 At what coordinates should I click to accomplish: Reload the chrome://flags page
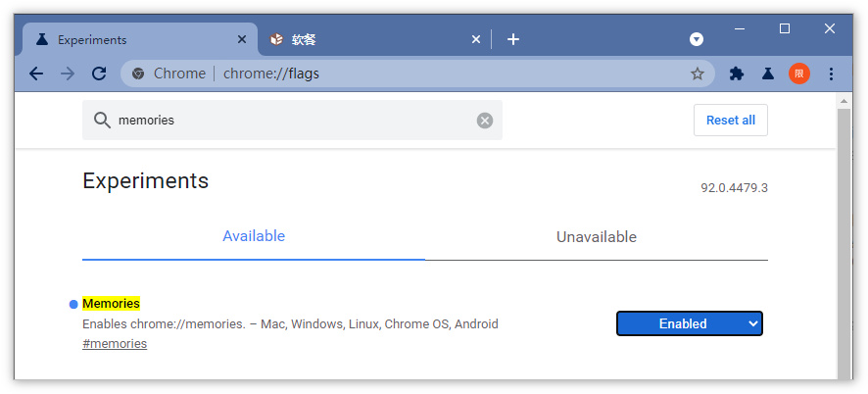click(x=99, y=74)
